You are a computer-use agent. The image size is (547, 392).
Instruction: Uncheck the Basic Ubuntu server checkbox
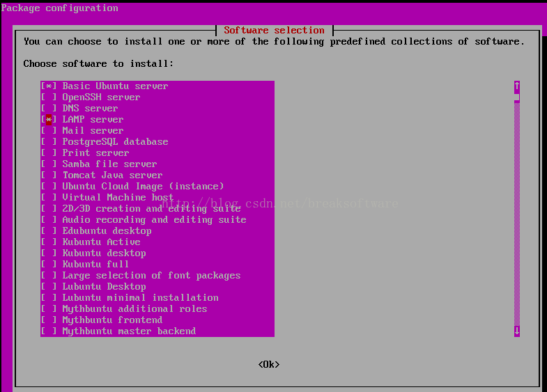[x=49, y=86]
